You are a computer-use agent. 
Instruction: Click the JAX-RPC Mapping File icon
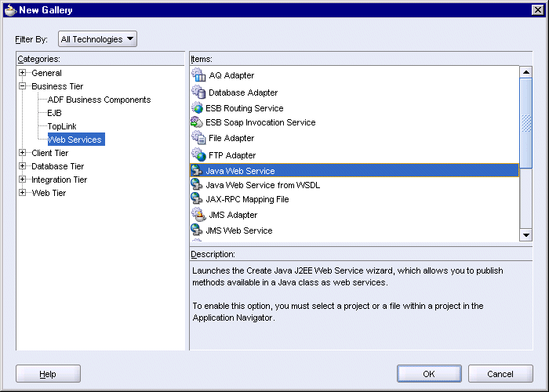click(197, 198)
